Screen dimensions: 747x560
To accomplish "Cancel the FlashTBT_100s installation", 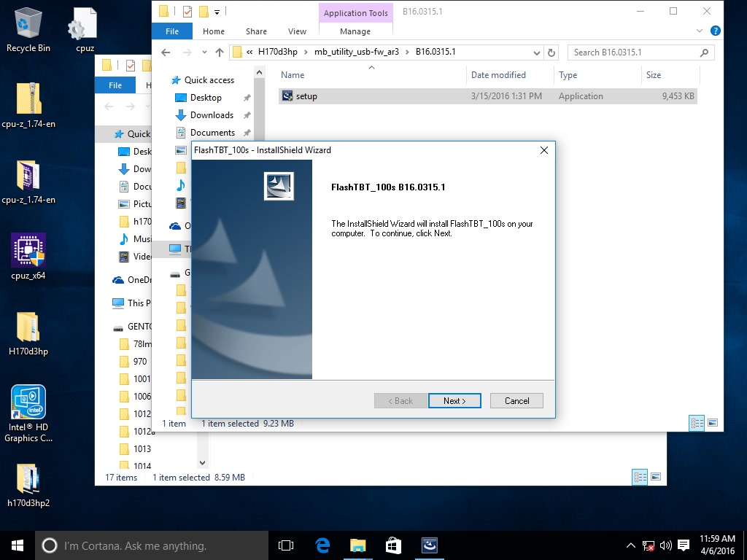I will 516,400.
